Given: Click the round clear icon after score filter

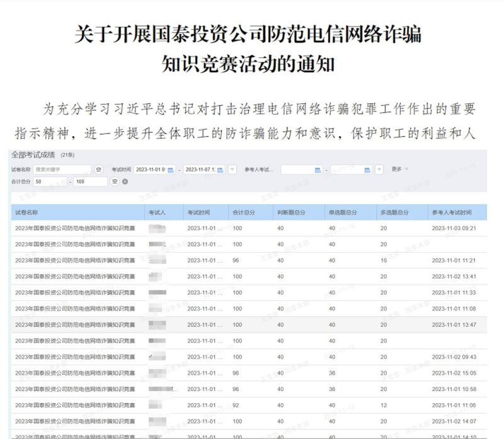Looking at the screenshot, I should point(125,181).
